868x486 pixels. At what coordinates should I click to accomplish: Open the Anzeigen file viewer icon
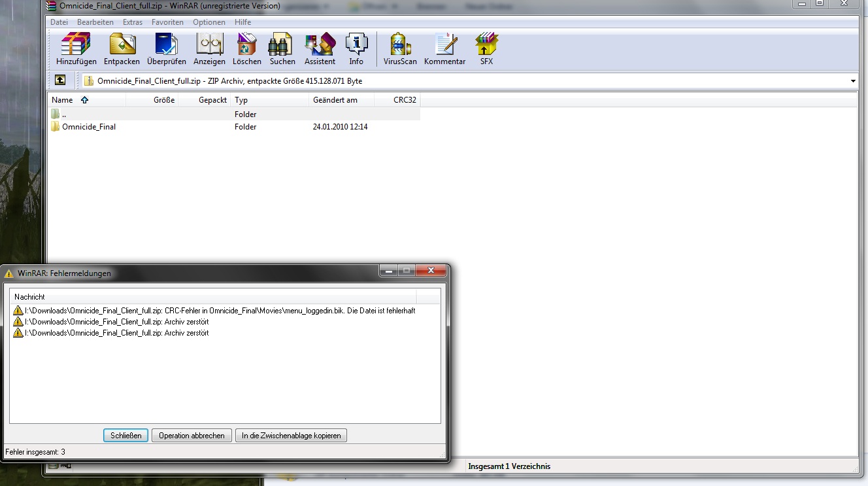point(209,49)
